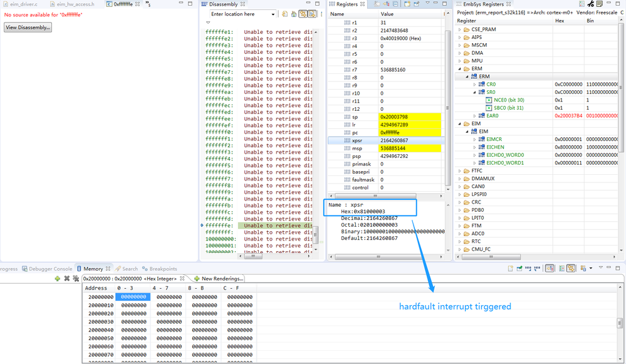626x364 pixels.
Task: Click Show Logical Structure icon in Registers
Action: point(386,4)
